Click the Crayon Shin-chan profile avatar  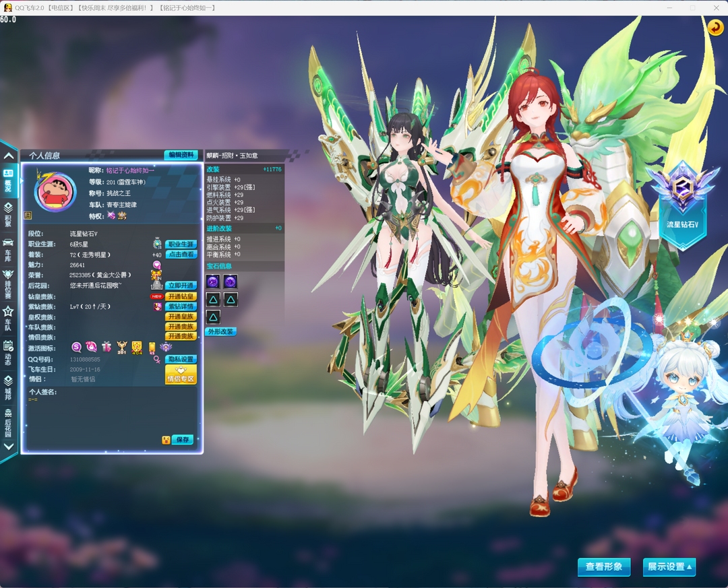pyautogui.click(x=56, y=192)
